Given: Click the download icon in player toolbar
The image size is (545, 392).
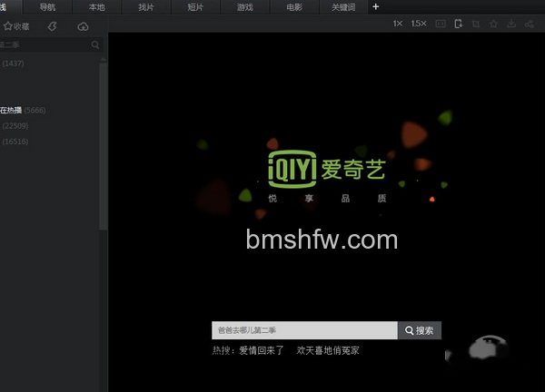Looking at the screenshot, I should coord(511,24).
